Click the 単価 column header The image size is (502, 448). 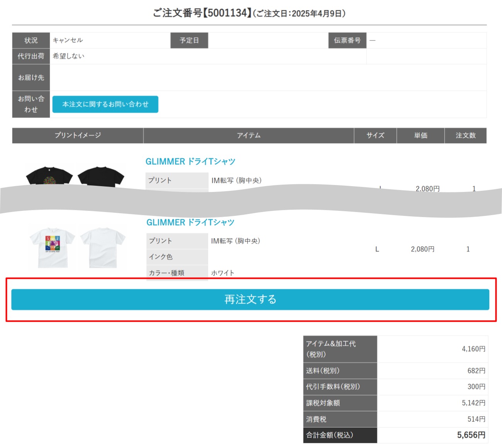(421, 136)
